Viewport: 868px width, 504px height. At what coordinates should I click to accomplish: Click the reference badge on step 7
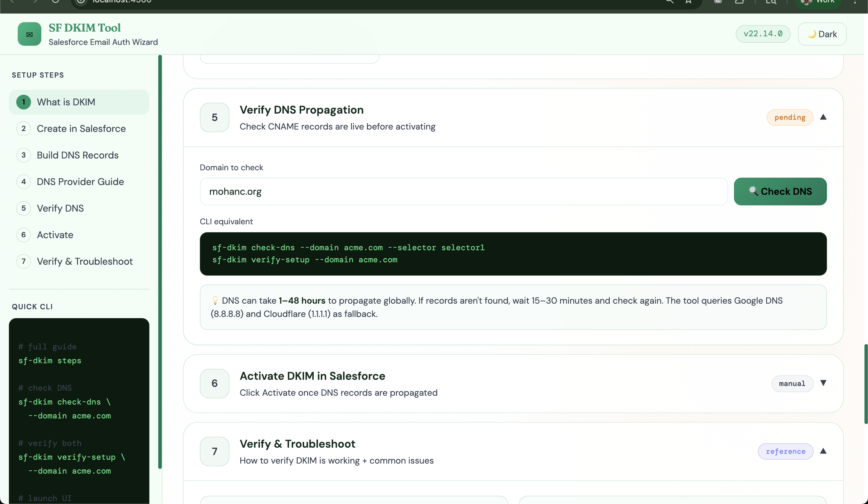786,451
